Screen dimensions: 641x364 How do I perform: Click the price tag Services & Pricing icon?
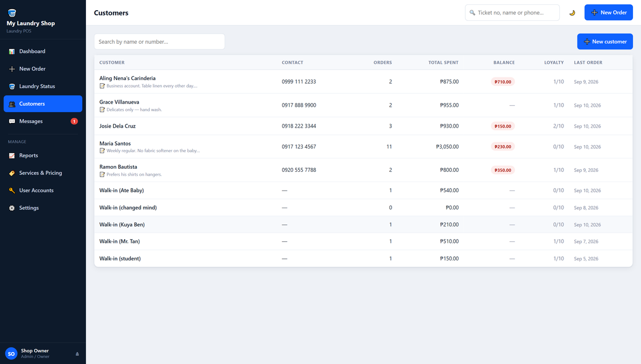12,173
